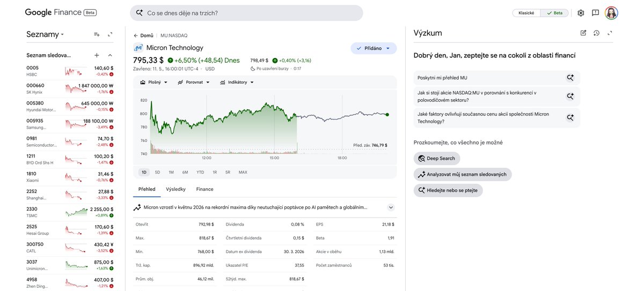Click the after-hours moon icon
This screenshot has height=291, width=644.
(x=253, y=69)
